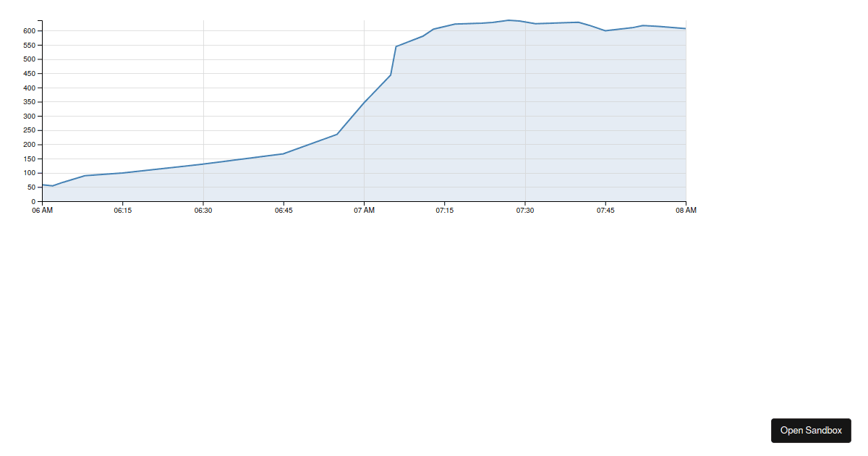This screenshot has width=868, height=456.
Task: Select the 08 AM axis label
Action: (686, 211)
